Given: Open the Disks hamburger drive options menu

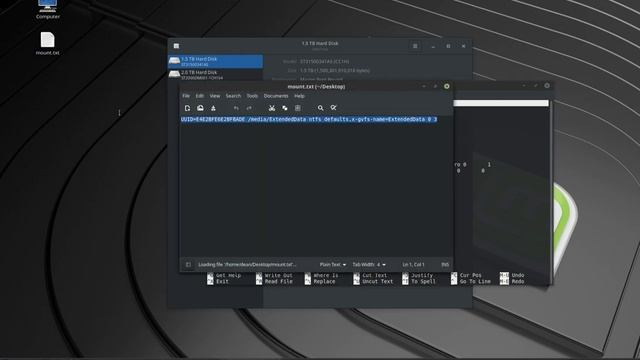Looking at the screenshot, I should tap(415, 46).
